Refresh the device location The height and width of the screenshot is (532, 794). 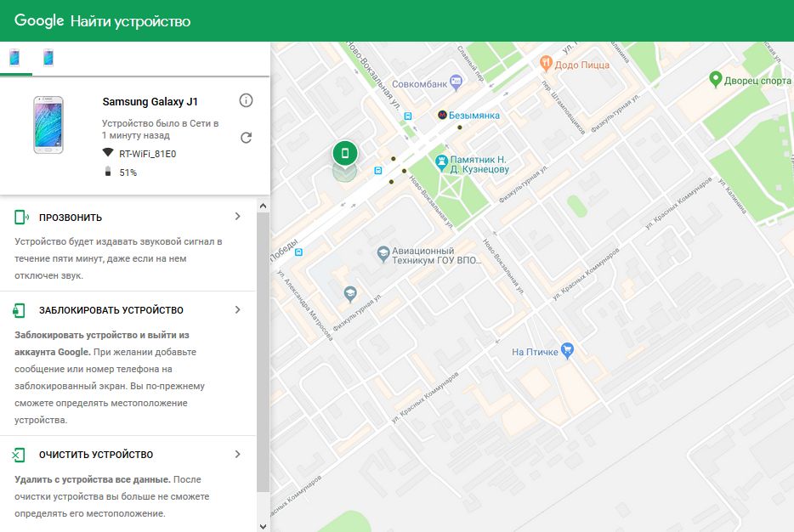click(x=247, y=138)
